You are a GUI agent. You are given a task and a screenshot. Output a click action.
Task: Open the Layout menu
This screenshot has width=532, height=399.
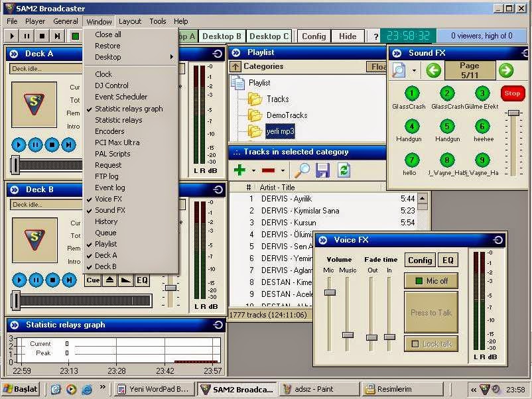[129, 21]
